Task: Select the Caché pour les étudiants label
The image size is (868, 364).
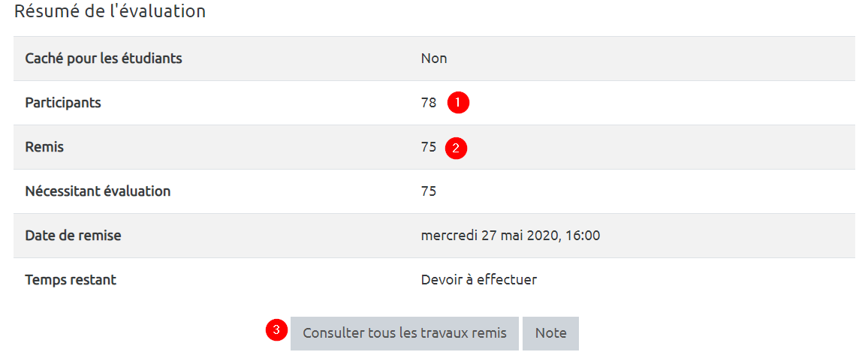Action: point(104,59)
